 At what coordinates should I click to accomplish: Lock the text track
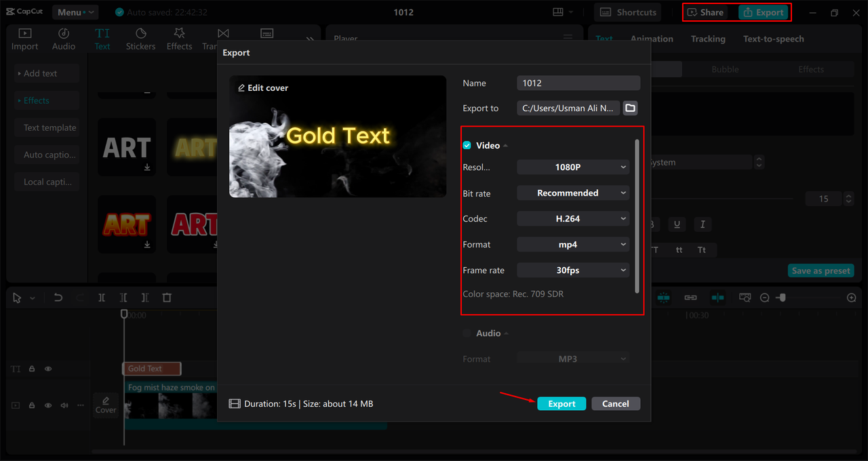point(32,369)
